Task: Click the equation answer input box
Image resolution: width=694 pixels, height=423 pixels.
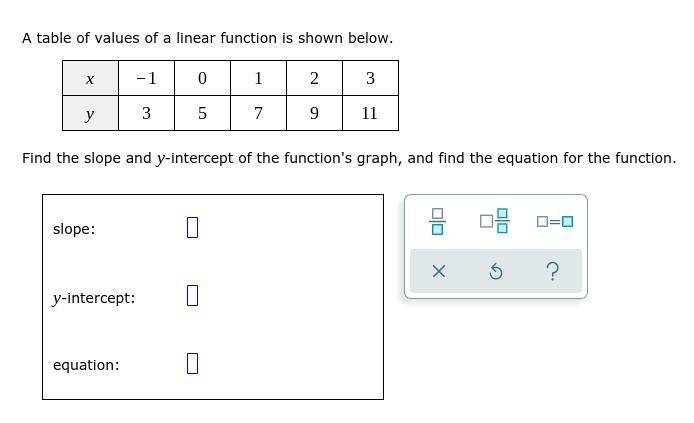Action: tap(193, 363)
